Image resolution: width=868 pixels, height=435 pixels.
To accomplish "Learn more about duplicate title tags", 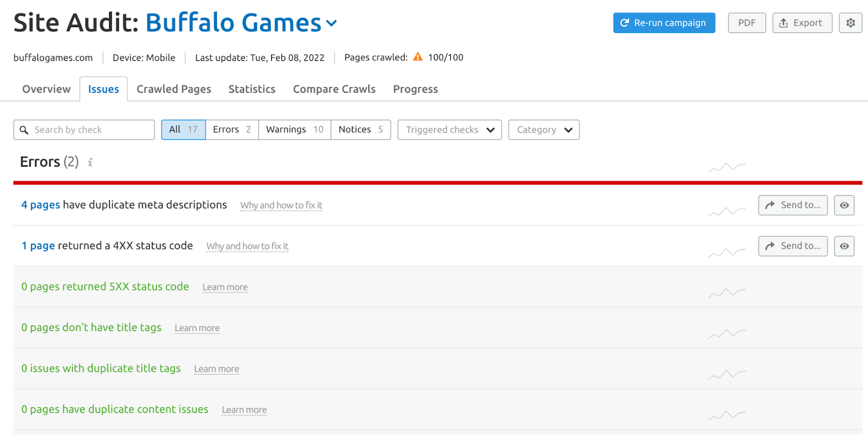I will coord(216,369).
